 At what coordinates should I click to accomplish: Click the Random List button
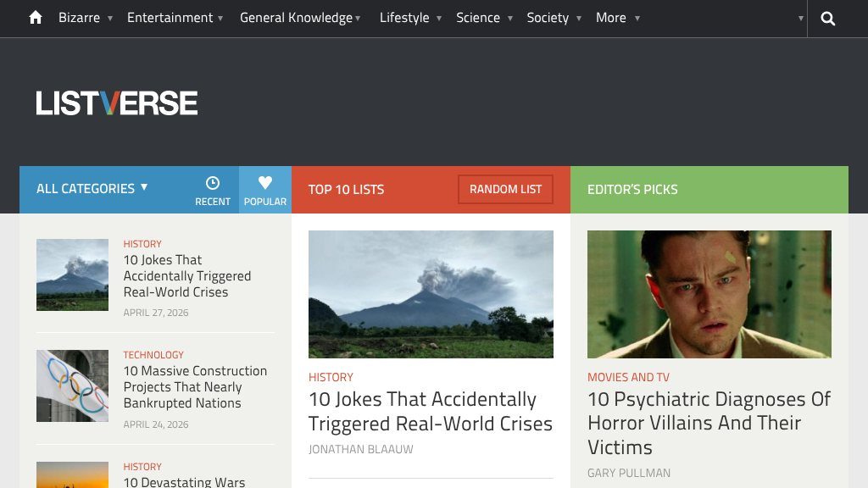(505, 189)
